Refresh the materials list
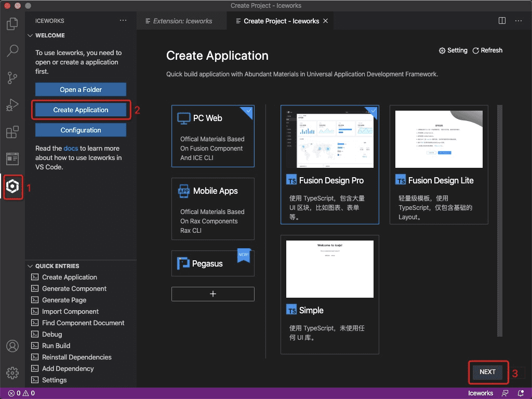532x399 pixels. [x=487, y=50]
